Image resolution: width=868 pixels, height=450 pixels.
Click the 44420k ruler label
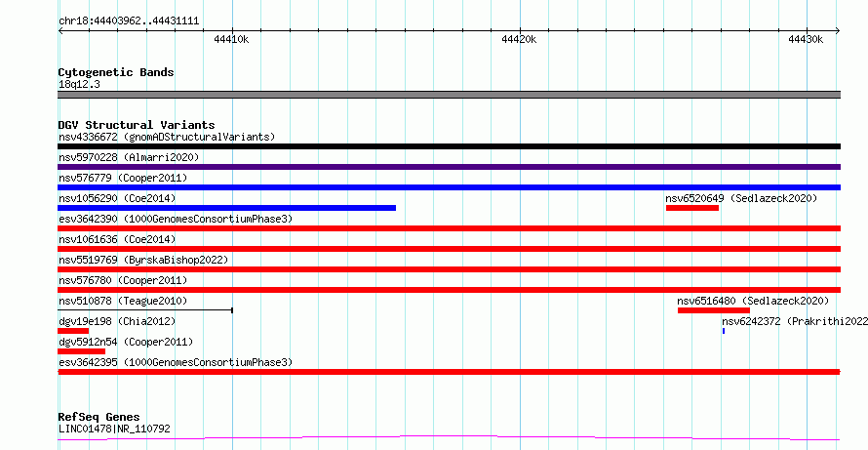pyautogui.click(x=519, y=39)
